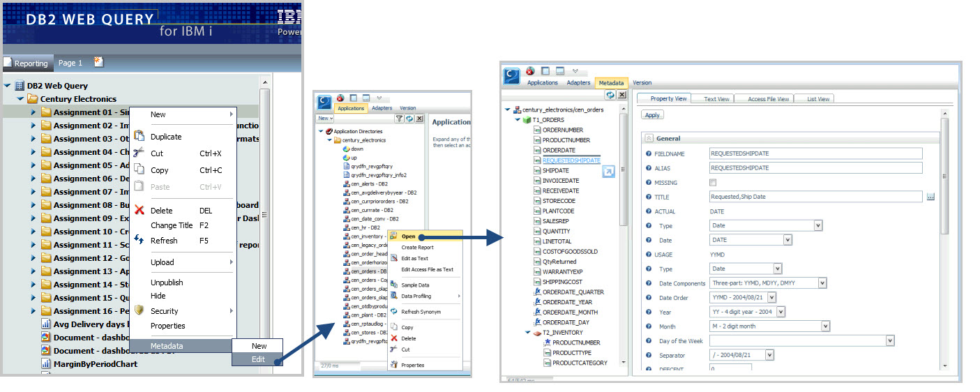Viewport: 980px width, 392px height.
Task: Click the refresh icon next to the funnel filter
Action: coord(409,119)
